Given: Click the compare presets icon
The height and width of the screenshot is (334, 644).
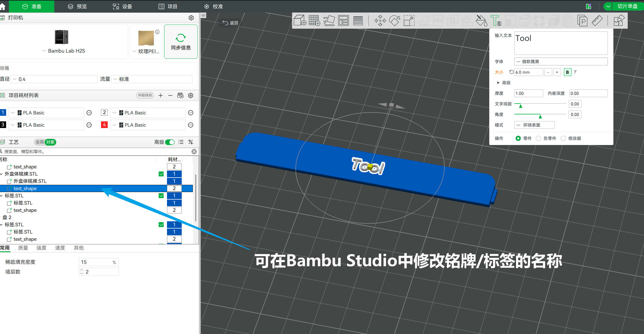Looking at the screenshot, I should (x=191, y=142).
